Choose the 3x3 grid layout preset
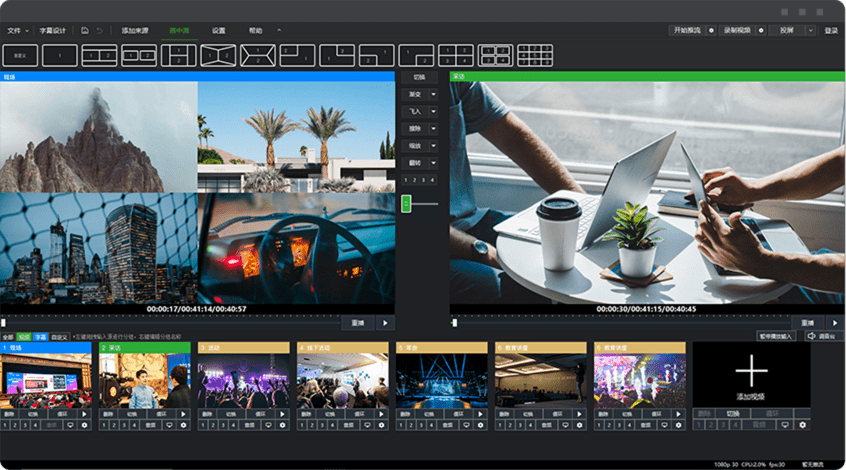The width and height of the screenshot is (846, 470). 535,55
